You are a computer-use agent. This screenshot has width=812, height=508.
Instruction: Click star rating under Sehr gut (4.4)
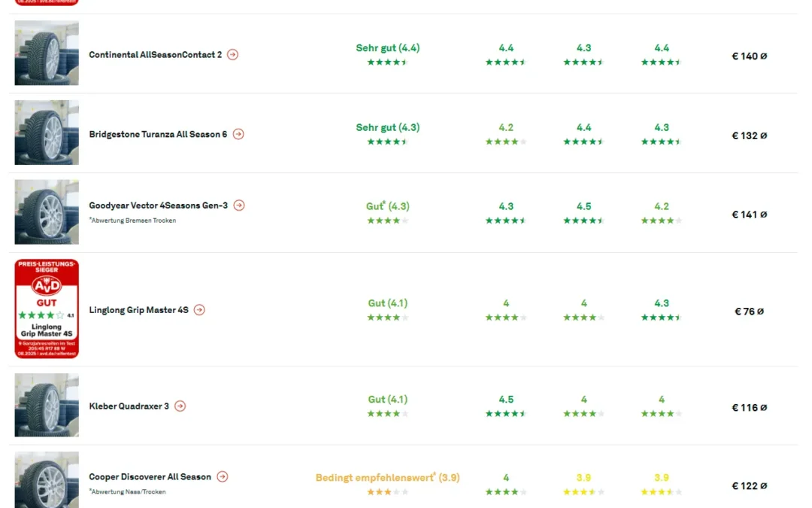click(x=387, y=62)
